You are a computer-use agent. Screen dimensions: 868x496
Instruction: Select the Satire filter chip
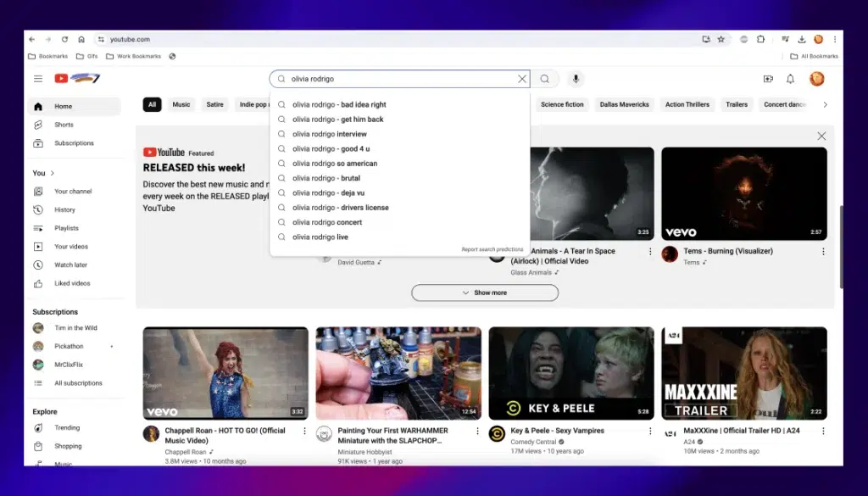click(x=214, y=104)
